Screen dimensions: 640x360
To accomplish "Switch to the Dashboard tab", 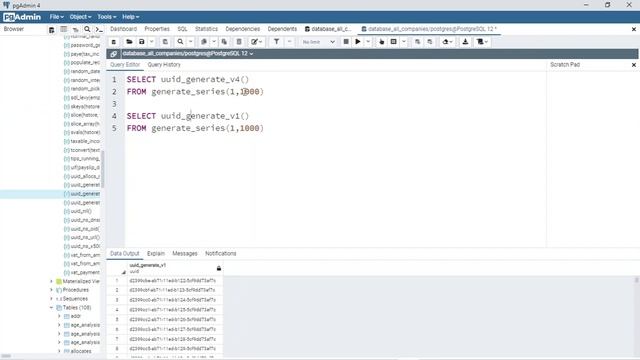I will coord(123,29).
